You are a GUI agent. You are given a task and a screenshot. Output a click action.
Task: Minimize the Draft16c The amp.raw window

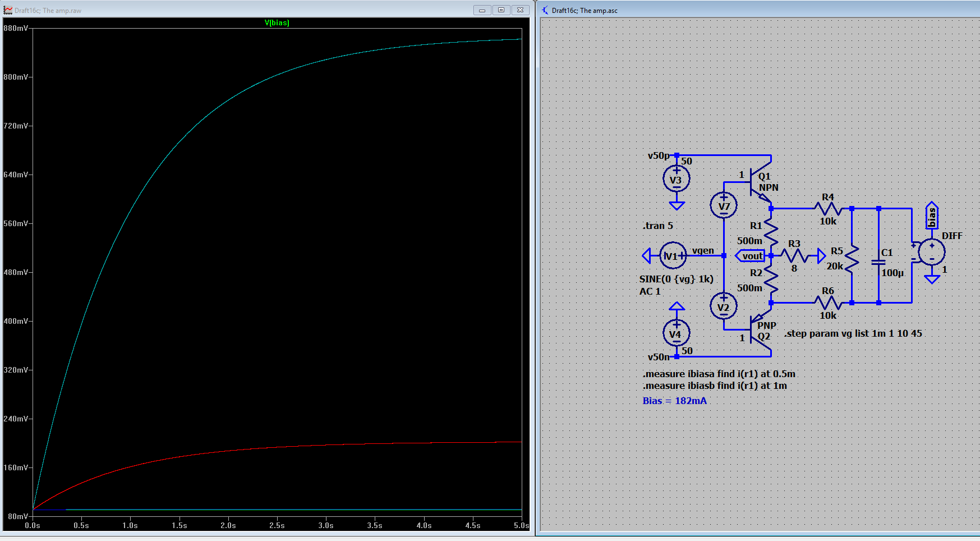point(482,10)
